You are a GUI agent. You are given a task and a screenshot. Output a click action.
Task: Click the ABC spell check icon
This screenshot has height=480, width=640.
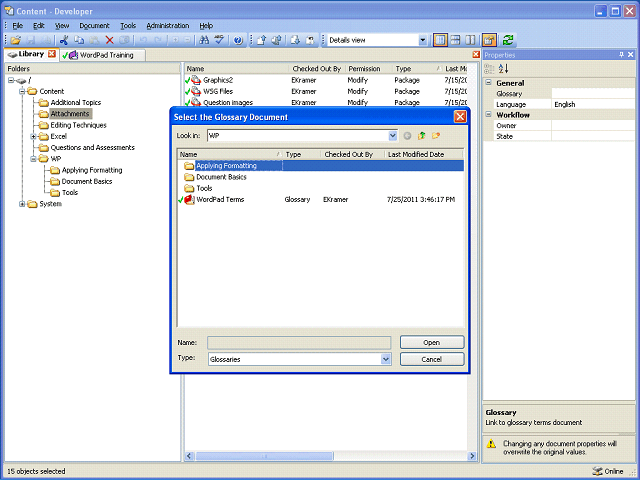(x=219, y=40)
